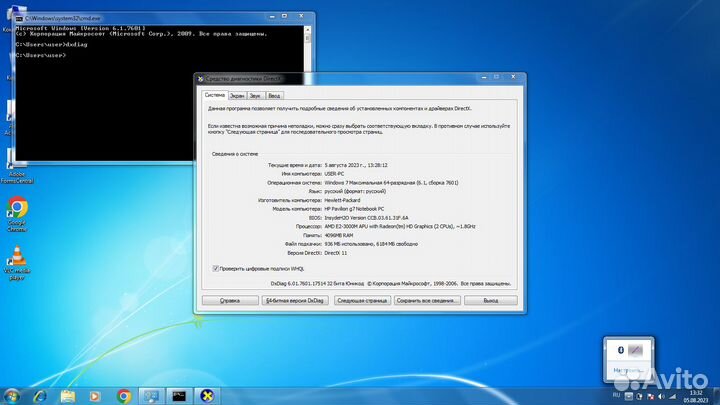
Task: Open the network signal tray icon
Action: click(672, 396)
